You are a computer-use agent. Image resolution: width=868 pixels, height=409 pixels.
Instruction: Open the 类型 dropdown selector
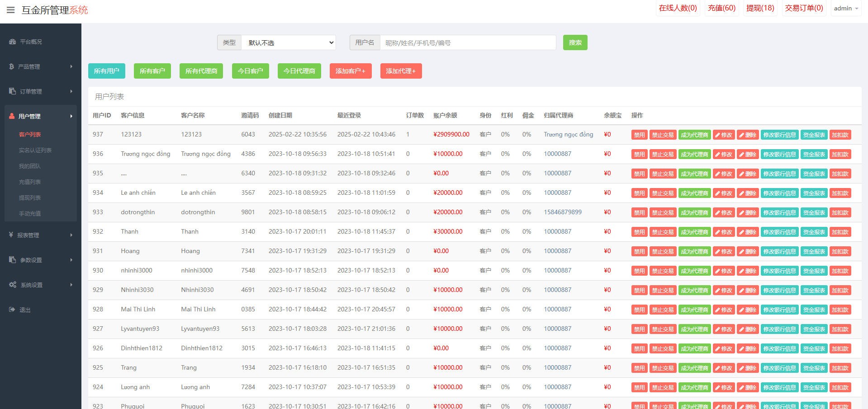click(289, 42)
